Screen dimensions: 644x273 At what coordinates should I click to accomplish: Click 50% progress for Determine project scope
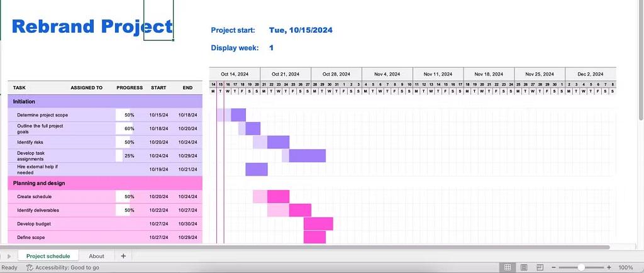pyautogui.click(x=130, y=115)
